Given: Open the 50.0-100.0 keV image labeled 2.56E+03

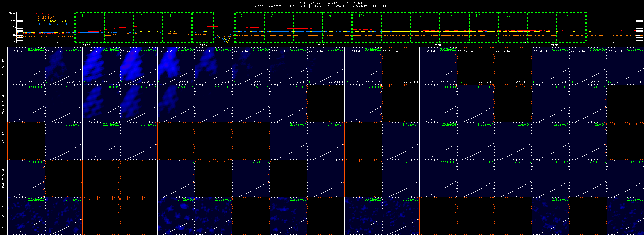Looking at the screenshot, I should pyautogui.click(x=26, y=216).
